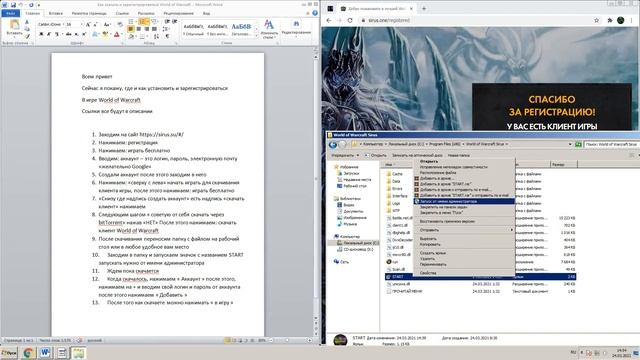640x360 pixels.
Task: Open Word Help question mark icon
Action: click(315, 13)
